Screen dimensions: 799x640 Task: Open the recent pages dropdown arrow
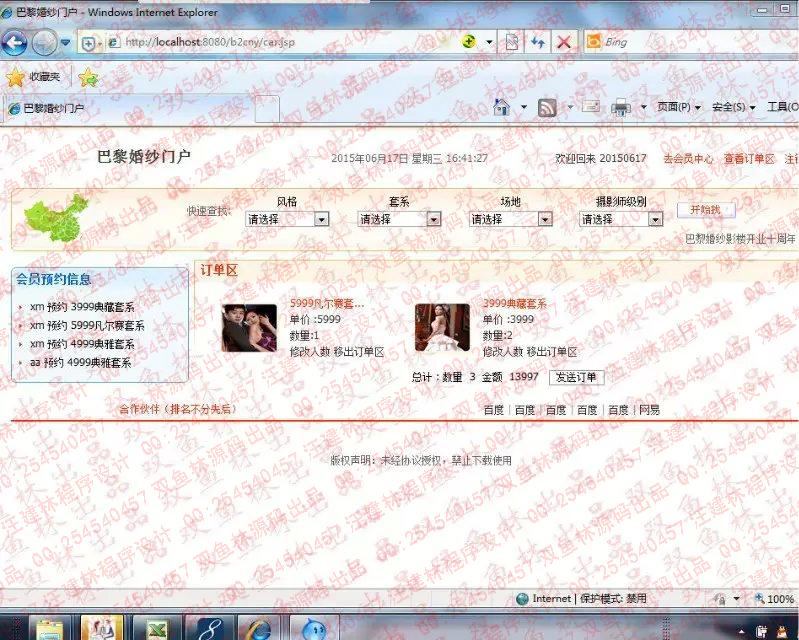pyautogui.click(x=65, y=43)
